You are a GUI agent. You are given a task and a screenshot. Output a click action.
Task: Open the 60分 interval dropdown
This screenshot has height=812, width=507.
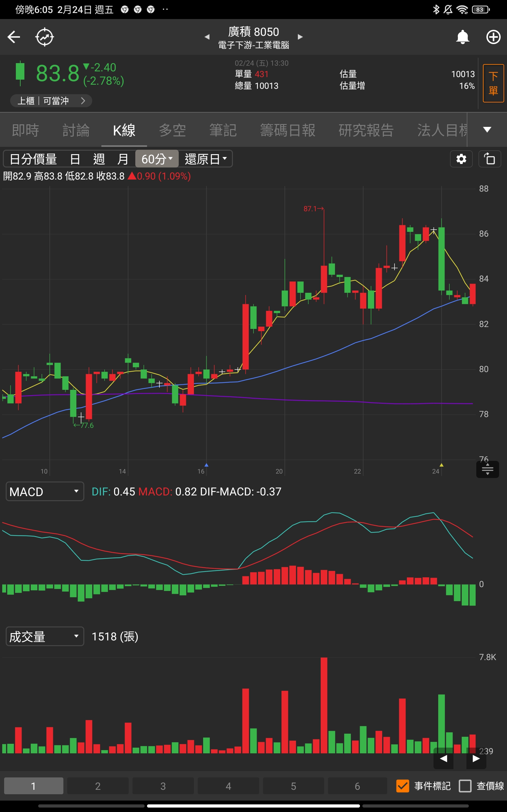tap(157, 159)
